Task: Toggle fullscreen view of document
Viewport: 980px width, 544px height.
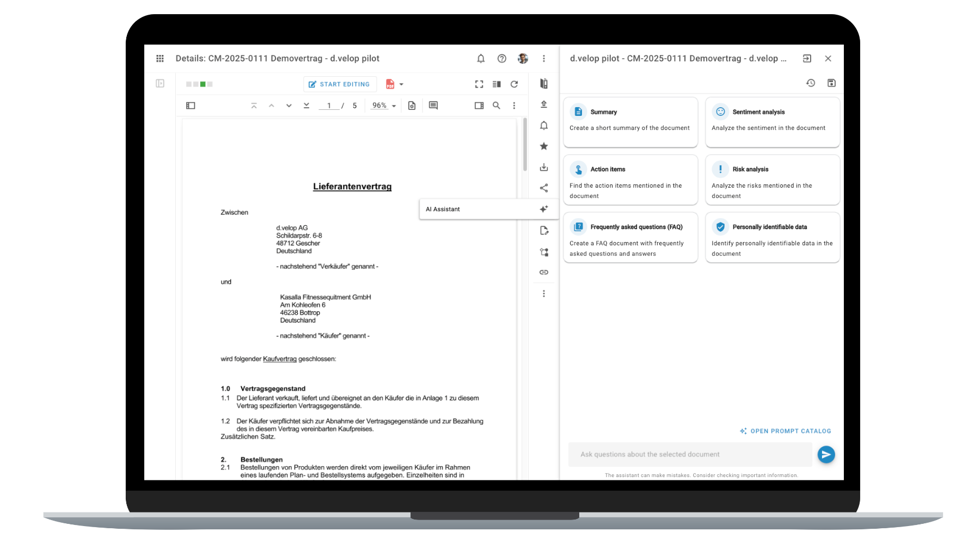Action: pyautogui.click(x=479, y=84)
